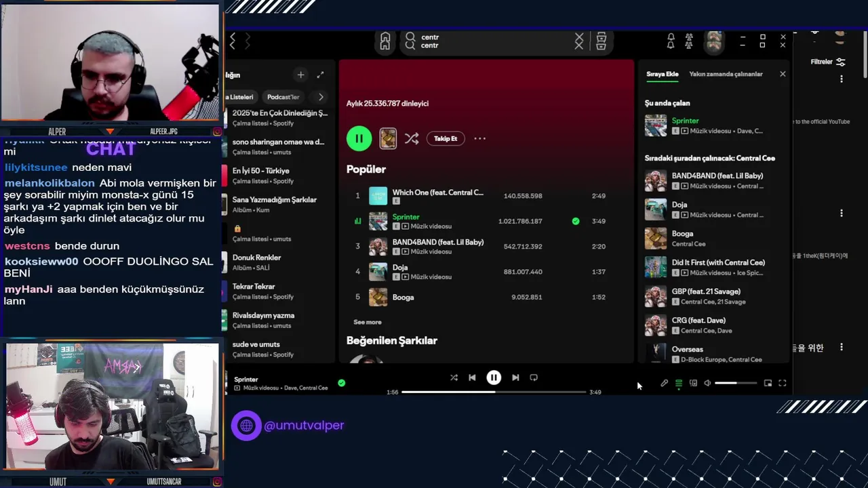Viewport: 868px width, 488px height.
Task: Pause playback in the bottom player bar
Action: coord(494,378)
